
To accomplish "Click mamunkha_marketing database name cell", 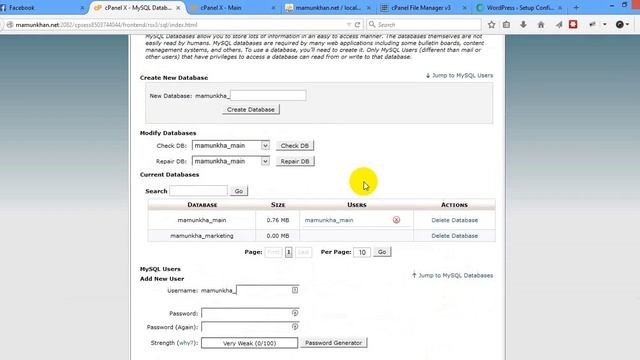I will 202,236.
